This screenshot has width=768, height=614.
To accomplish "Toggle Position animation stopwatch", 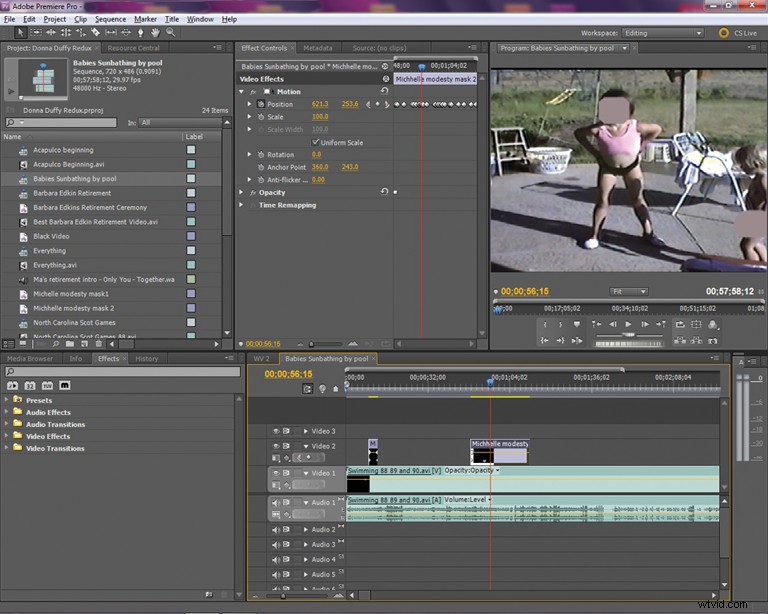I will coord(261,104).
